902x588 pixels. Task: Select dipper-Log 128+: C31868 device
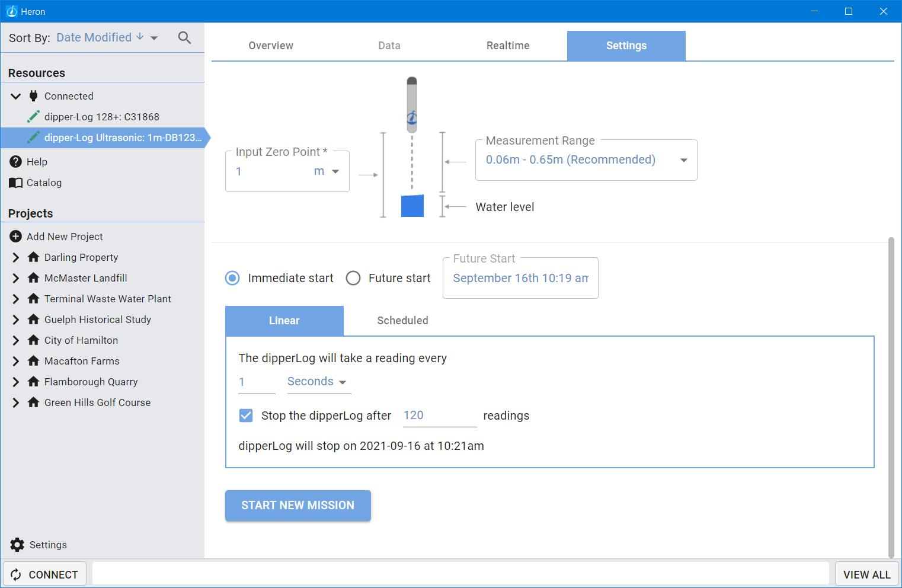103,117
